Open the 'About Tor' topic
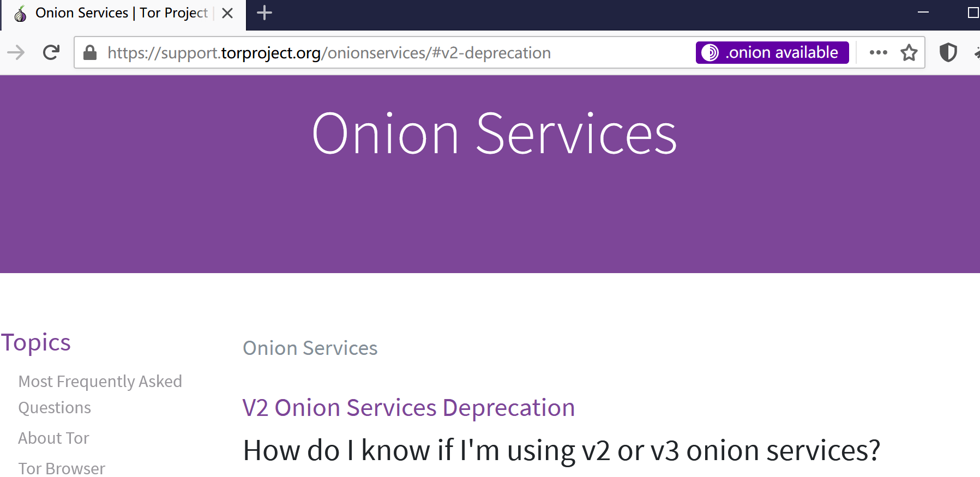Image resolution: width=980 pixels, height=477 pixels. [x=53, y=438]
